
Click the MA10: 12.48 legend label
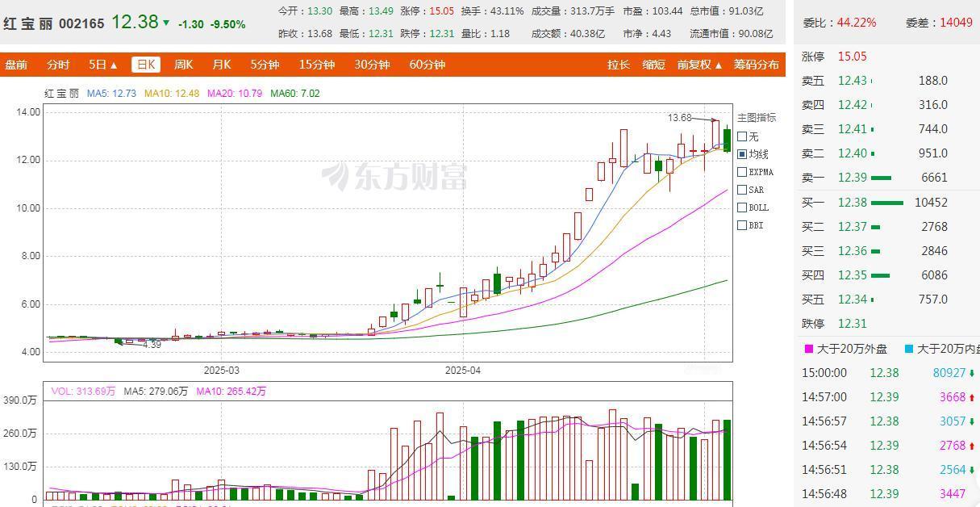(172, 94)
